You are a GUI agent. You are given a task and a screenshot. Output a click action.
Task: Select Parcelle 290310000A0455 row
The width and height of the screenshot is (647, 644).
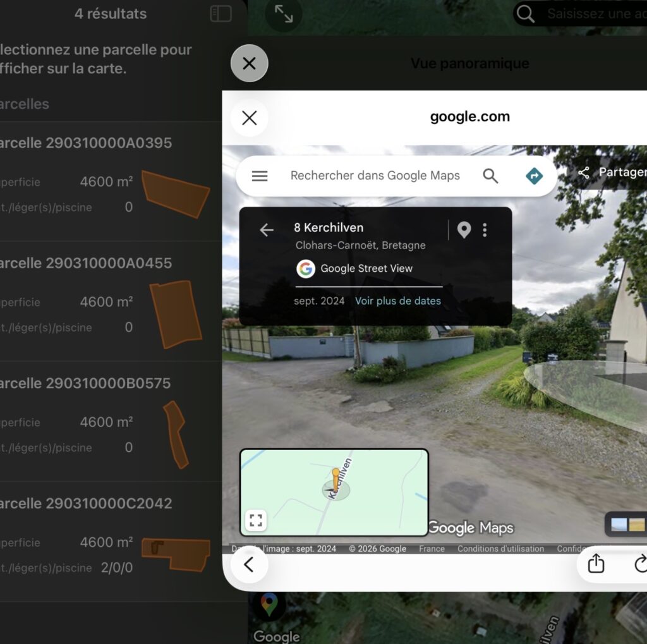(x=109, y=301)
